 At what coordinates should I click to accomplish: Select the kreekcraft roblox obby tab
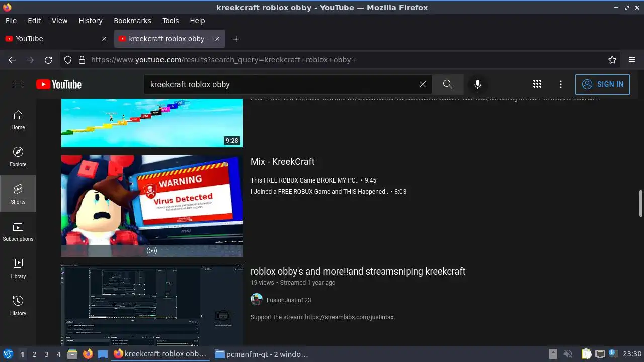point(170,39)
